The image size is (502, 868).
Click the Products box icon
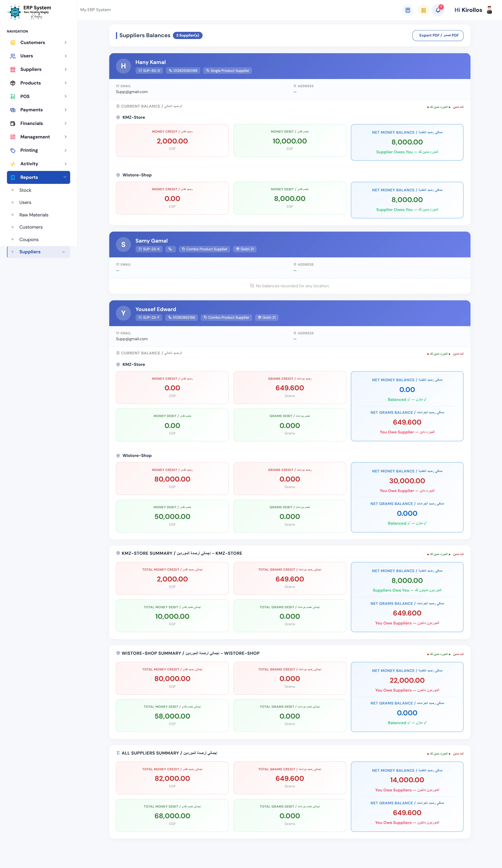point(13,83)
